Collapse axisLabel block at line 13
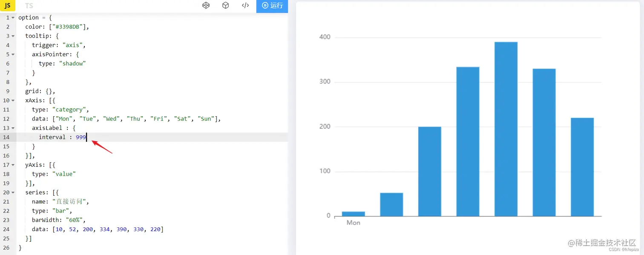This screenshot has width=644, height=255. [13, 128]
